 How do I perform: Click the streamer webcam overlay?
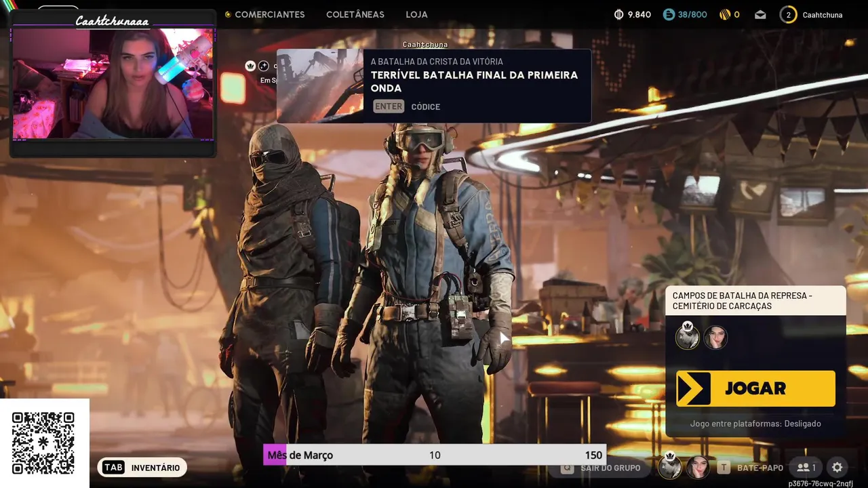coord(113,83)
